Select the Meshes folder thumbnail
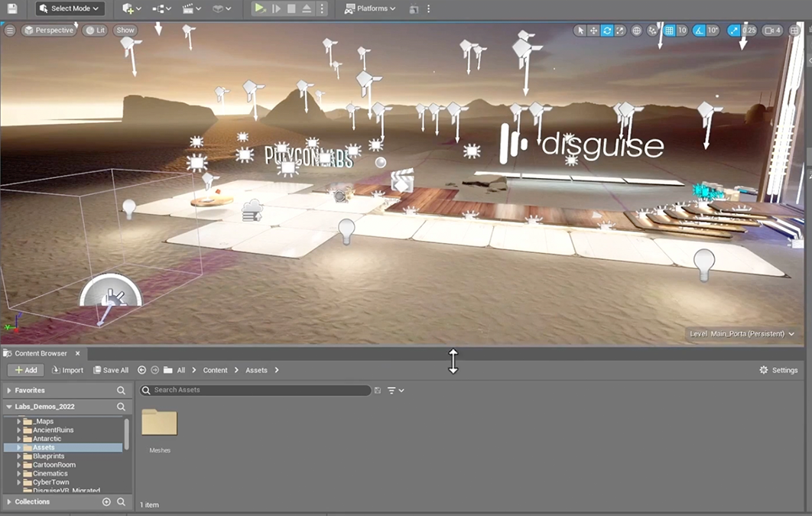812x516 pixels. [160, 423]
